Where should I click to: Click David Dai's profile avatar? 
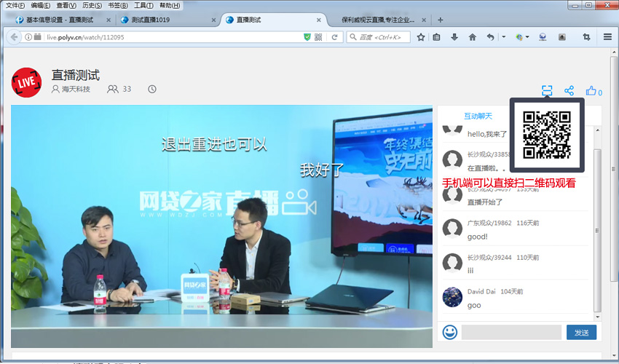(452, 297)
